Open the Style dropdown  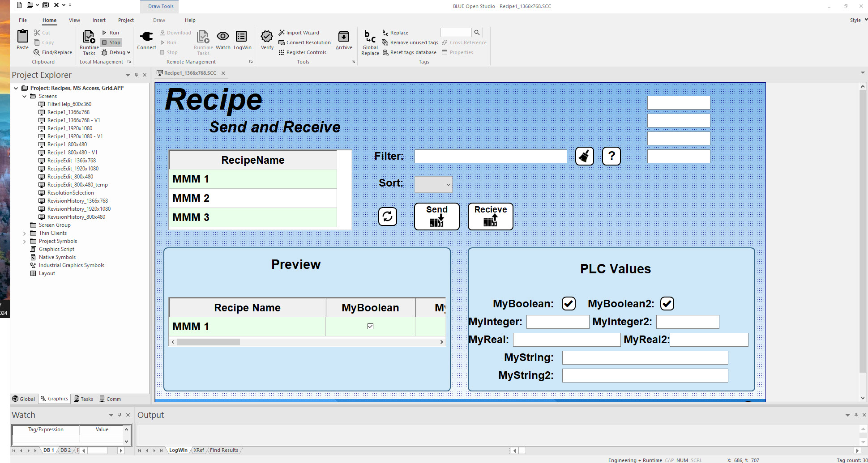[859, 20]
